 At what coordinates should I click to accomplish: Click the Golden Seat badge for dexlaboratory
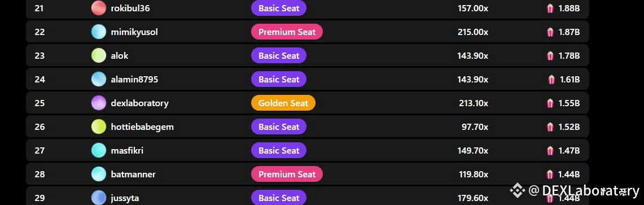pos(283,103)
